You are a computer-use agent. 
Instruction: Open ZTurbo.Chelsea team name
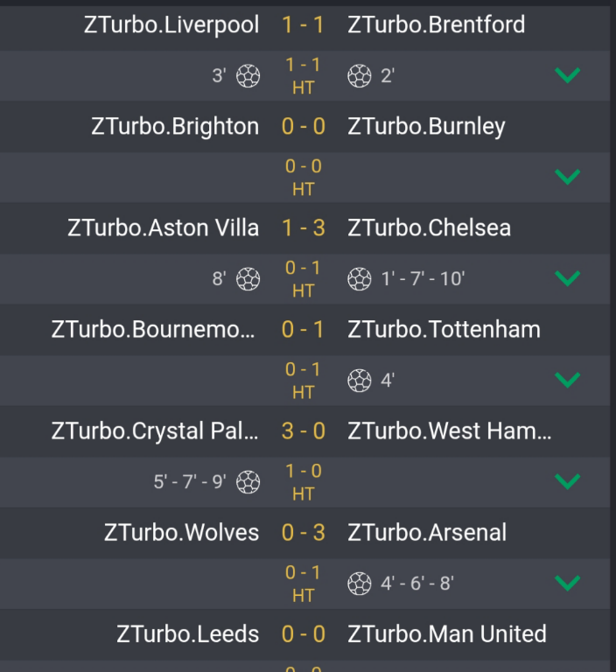pos(430,227)
